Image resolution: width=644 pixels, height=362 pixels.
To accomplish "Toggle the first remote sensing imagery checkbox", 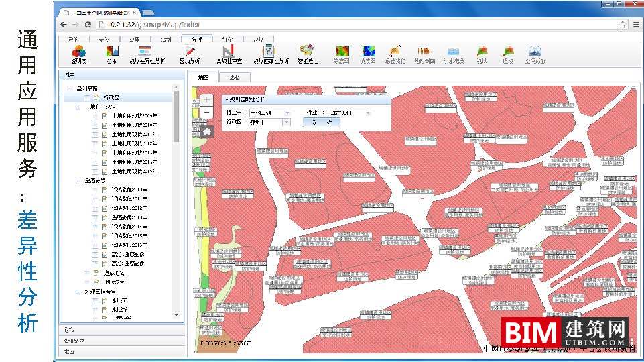I will point(94,190).
